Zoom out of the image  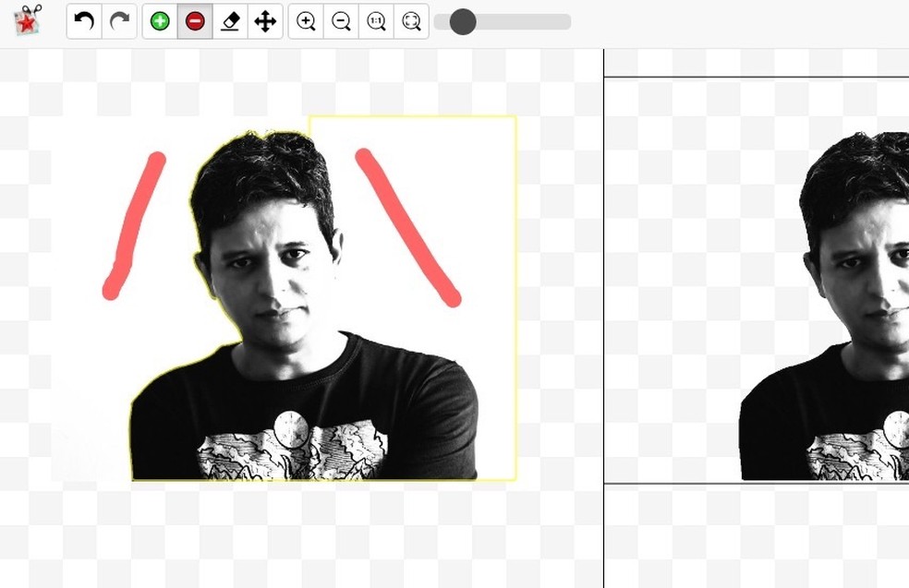tap(341, 21)
